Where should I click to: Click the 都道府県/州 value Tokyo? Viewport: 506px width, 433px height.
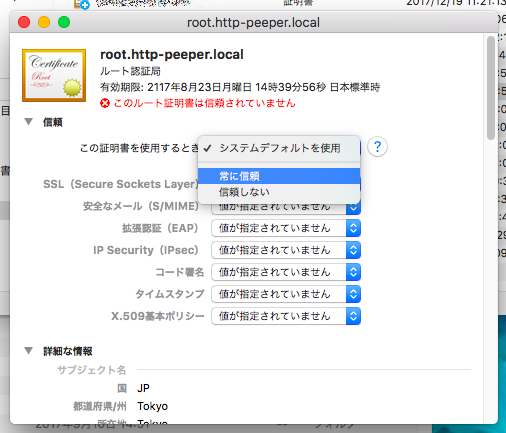click(153, 406)
